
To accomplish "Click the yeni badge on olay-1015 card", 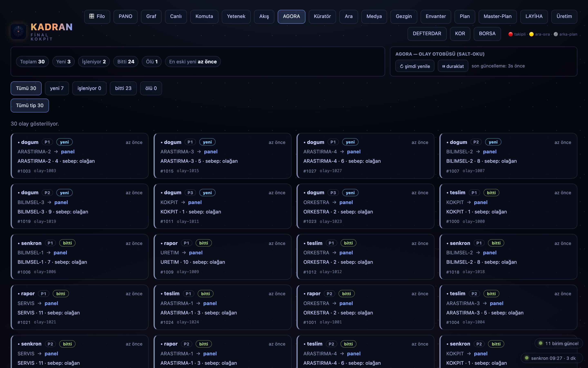I will point(207,142).
